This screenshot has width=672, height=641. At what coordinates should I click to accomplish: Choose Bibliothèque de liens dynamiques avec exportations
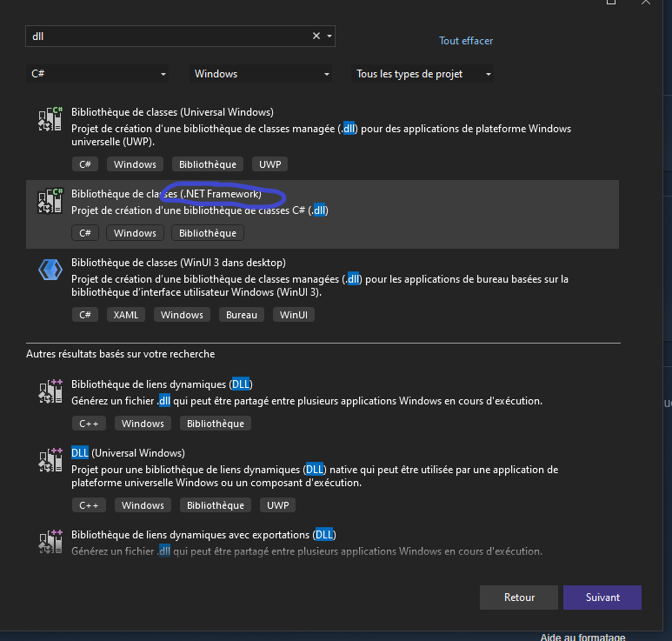tap(203, 535)
